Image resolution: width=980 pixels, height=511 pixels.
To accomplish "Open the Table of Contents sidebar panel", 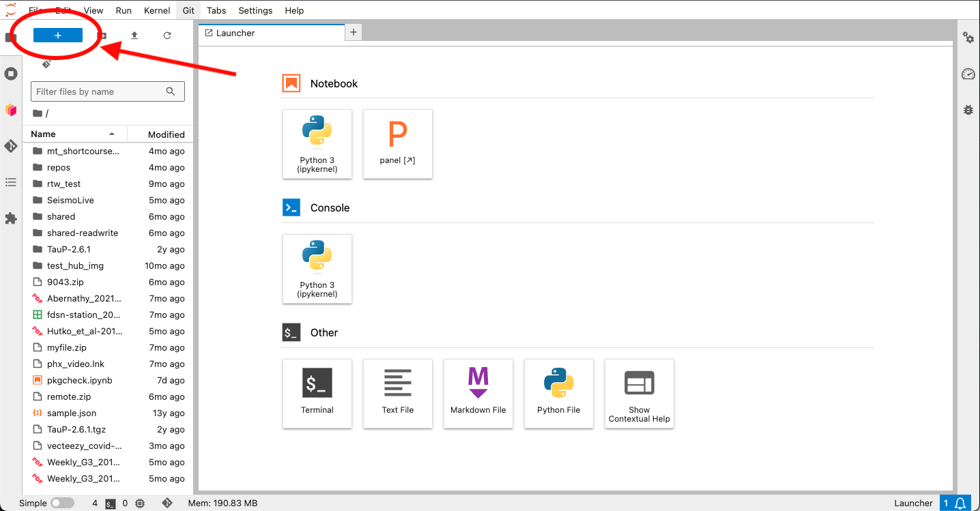I will coord(11,182).
